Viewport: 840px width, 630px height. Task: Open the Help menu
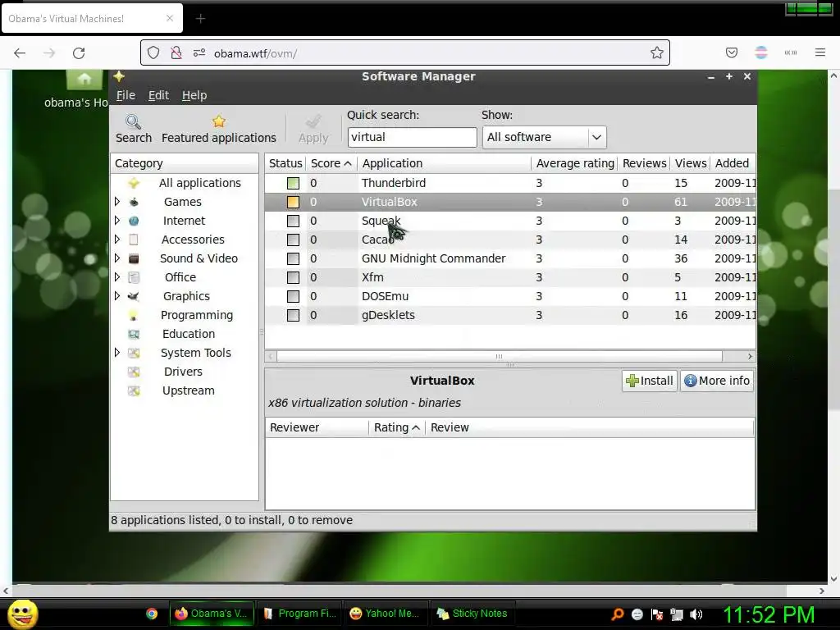pyautogui.click(x=194, y=95)
